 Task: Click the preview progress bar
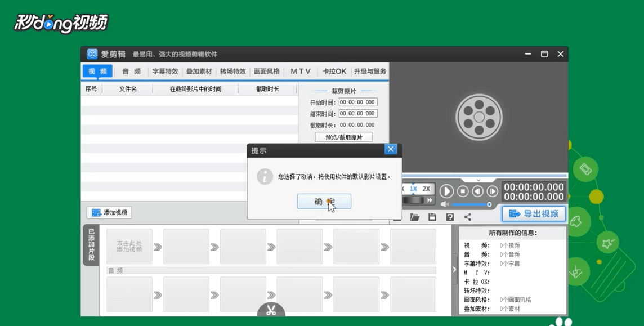(x=485, y=175)
